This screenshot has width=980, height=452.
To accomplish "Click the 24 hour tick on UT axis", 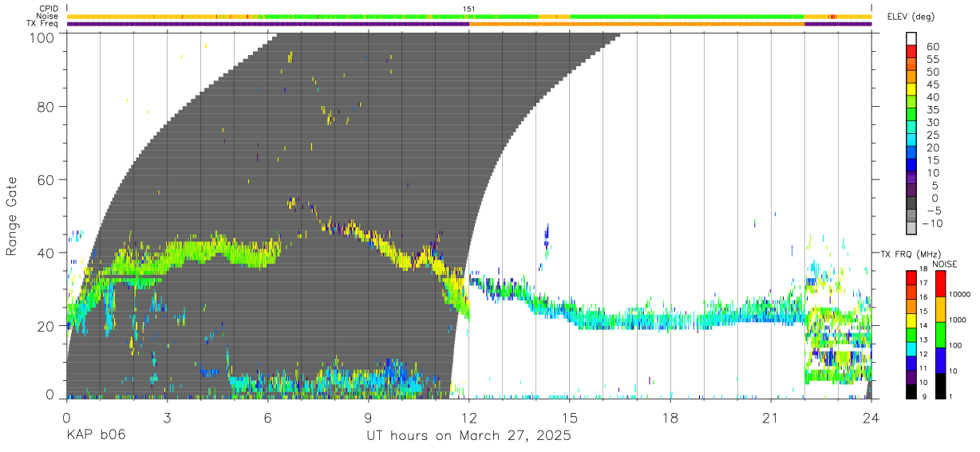I will tap(871, 418).
